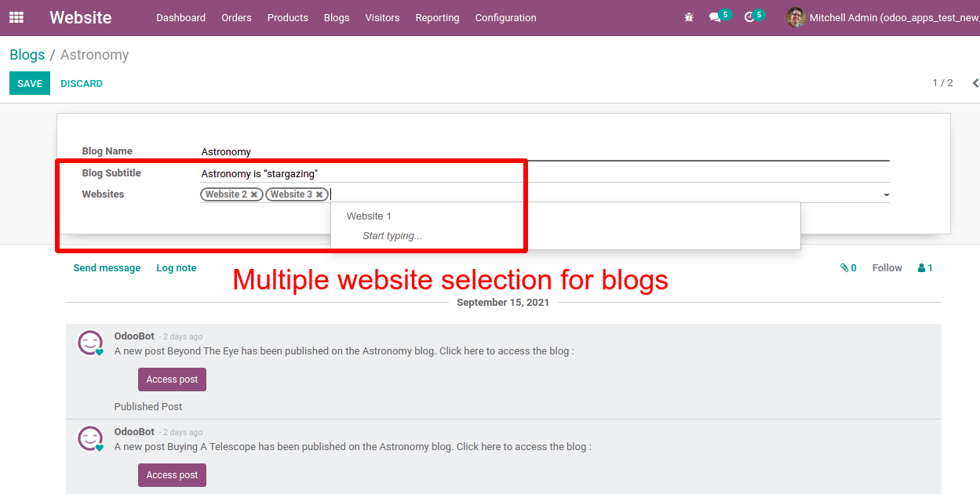Open the Products menu
This screenshot has height=494, width=980.
[287, 17]
